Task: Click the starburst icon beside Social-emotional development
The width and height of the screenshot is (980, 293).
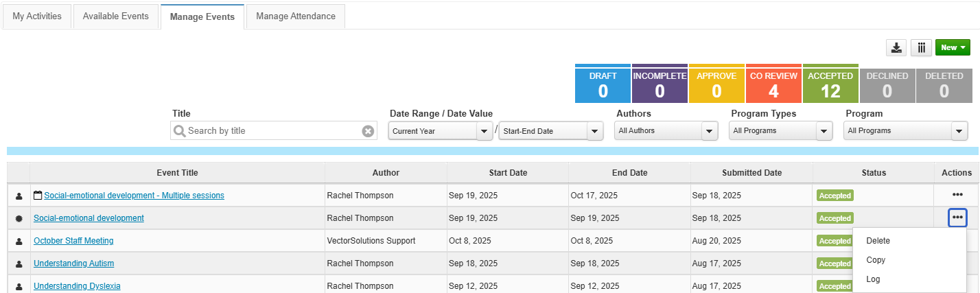Action: [x=19, y=218]
